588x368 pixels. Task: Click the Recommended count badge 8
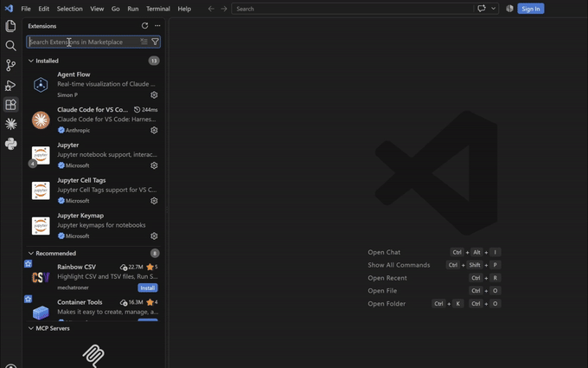pyautogui.click(x=155, y=254)
